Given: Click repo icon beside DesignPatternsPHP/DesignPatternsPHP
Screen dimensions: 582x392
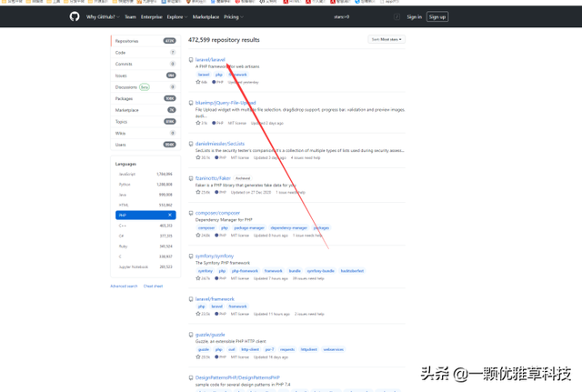Looking at the screenshot, I should (x=191, y=377).
